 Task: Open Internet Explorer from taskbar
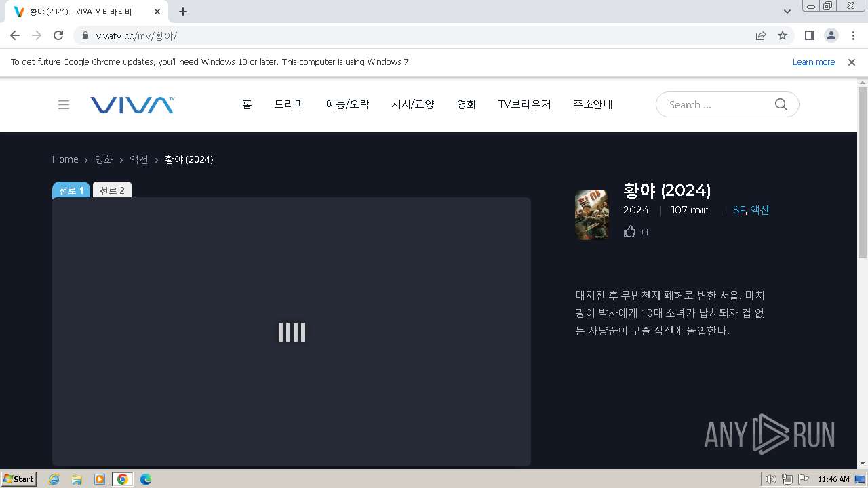pyautogui.click(x=54, y=479)
